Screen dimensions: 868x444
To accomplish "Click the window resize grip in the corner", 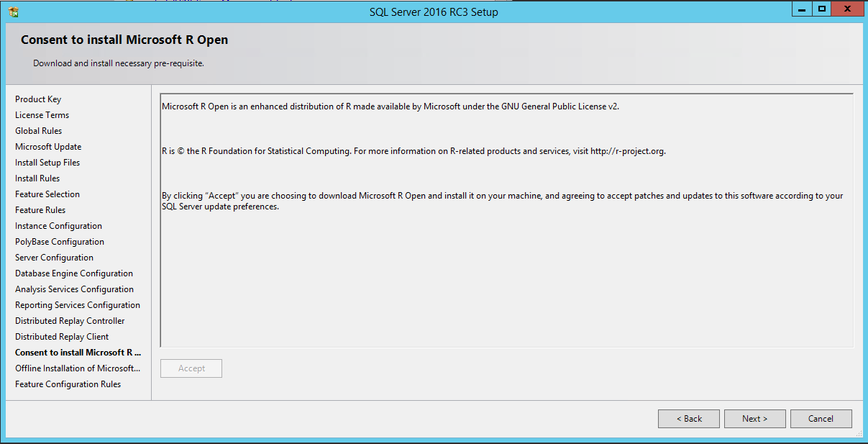I will tap(857, 433).
